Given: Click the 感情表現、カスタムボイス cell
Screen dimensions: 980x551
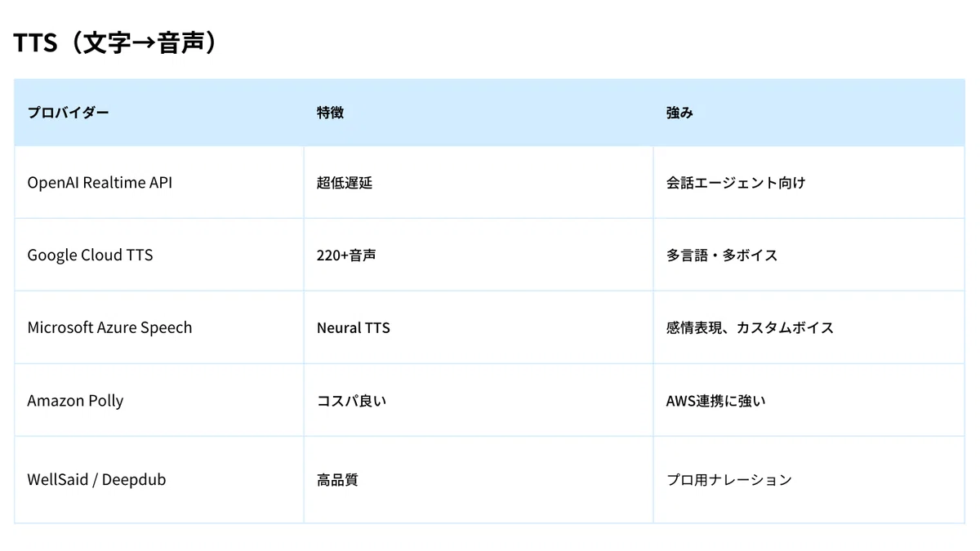Looking at the screenshot, I should click(808, 327).
